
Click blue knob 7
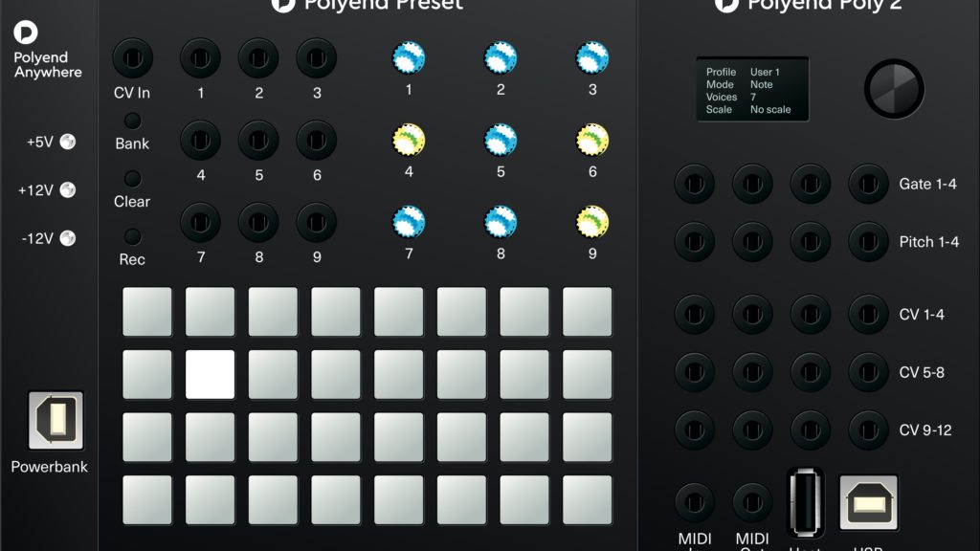[409, 222]
